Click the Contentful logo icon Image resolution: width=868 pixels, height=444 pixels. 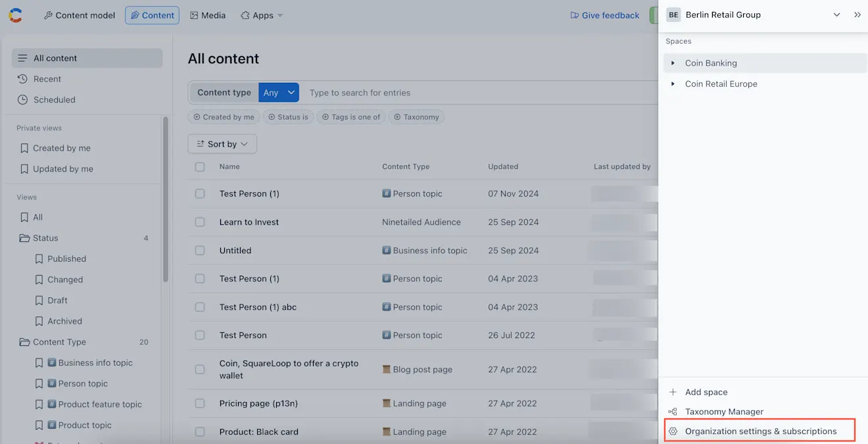point(15,15)
